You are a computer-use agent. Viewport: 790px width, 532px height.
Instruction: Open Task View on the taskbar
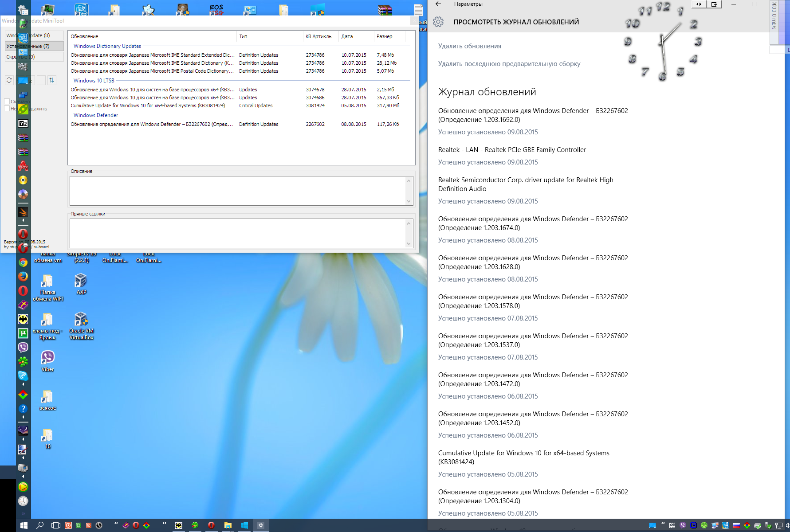click(x=55, y=525)
